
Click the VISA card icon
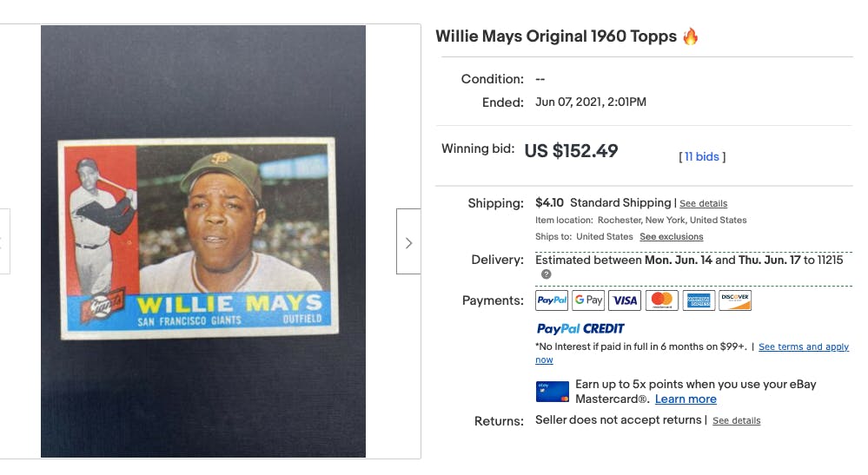click(625, 300)
